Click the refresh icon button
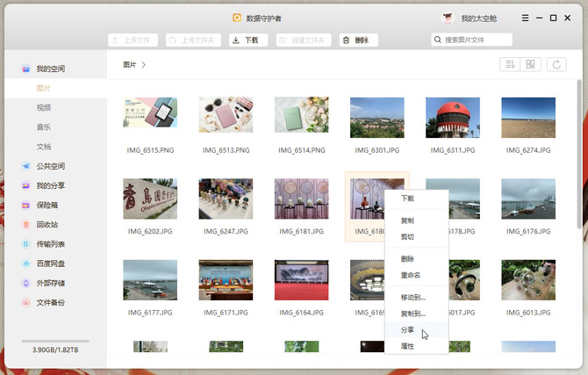This screenshot has width=588, height=375. [x=556, y=65]
